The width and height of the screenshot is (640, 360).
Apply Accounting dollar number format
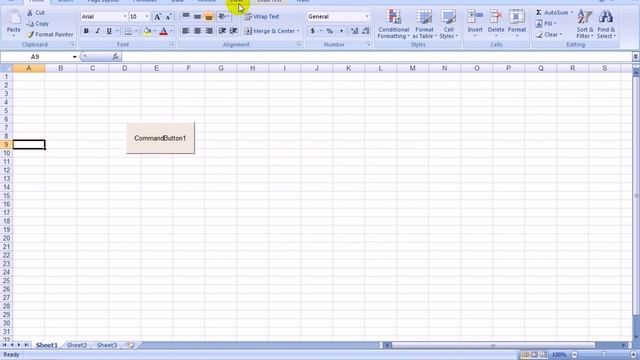tap(313, 31)
